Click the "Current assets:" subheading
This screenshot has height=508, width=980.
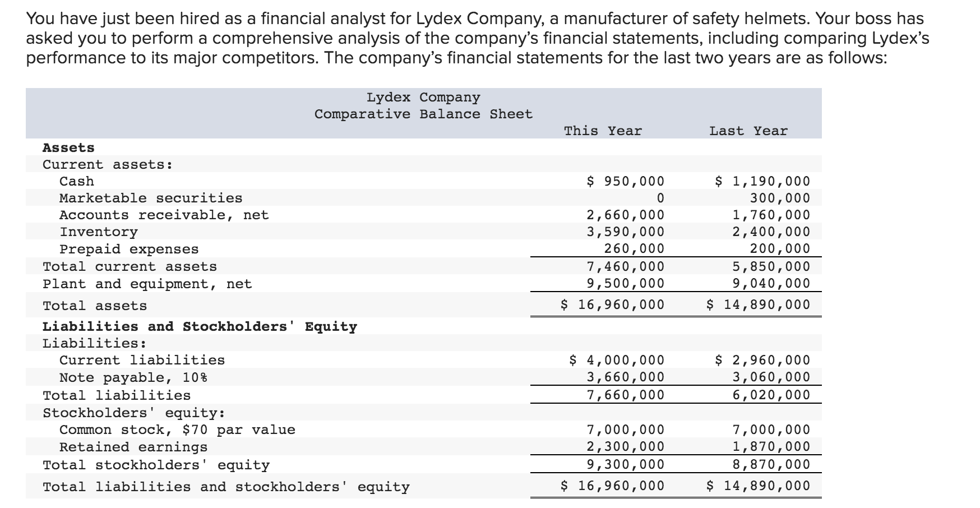coord(108,165)
